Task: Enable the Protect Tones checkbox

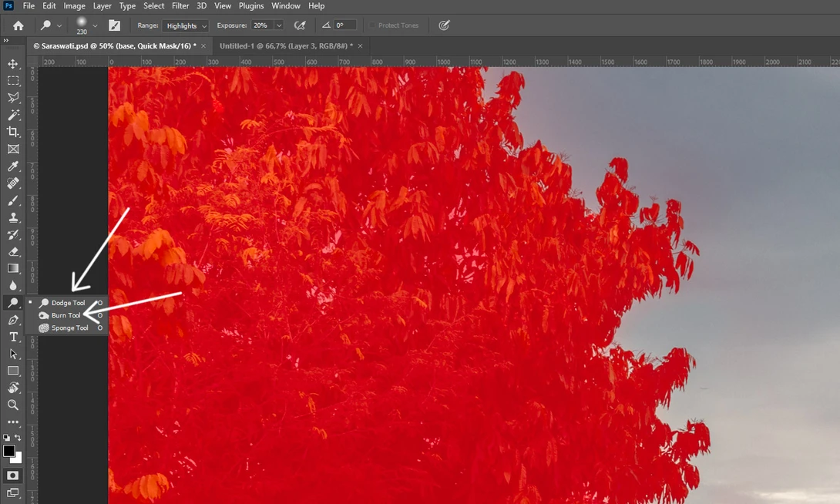Action: pos(372,25)
